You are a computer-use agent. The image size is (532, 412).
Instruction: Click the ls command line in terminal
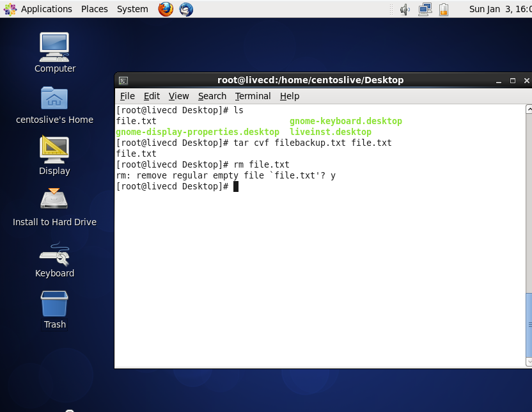(x=180, y=110)
